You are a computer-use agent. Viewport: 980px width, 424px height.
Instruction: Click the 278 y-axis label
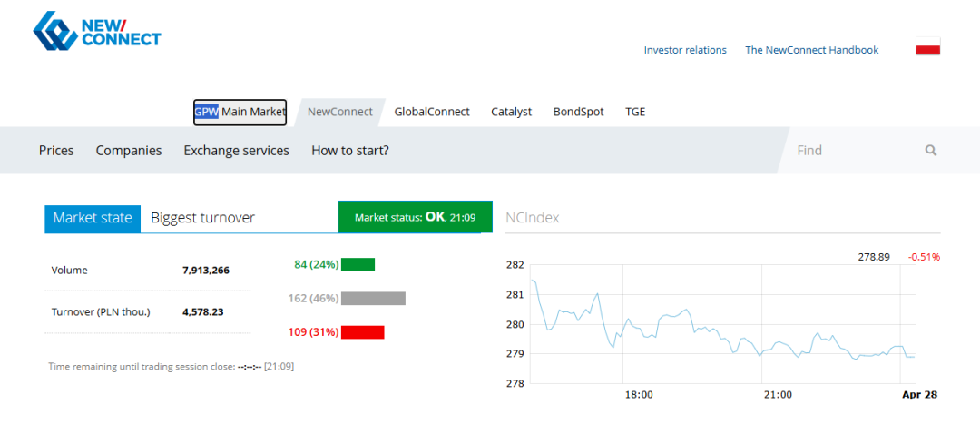point(514,383)
